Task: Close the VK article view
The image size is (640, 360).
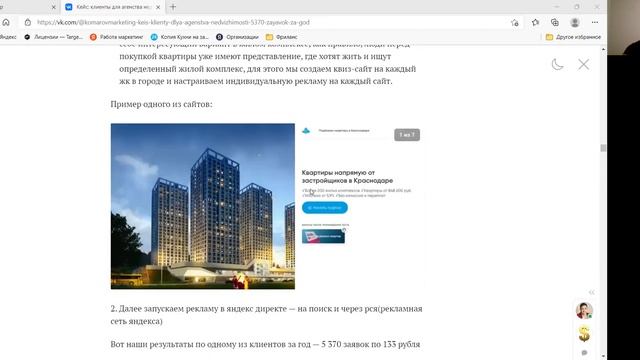Action: click(x=583, y=64)
